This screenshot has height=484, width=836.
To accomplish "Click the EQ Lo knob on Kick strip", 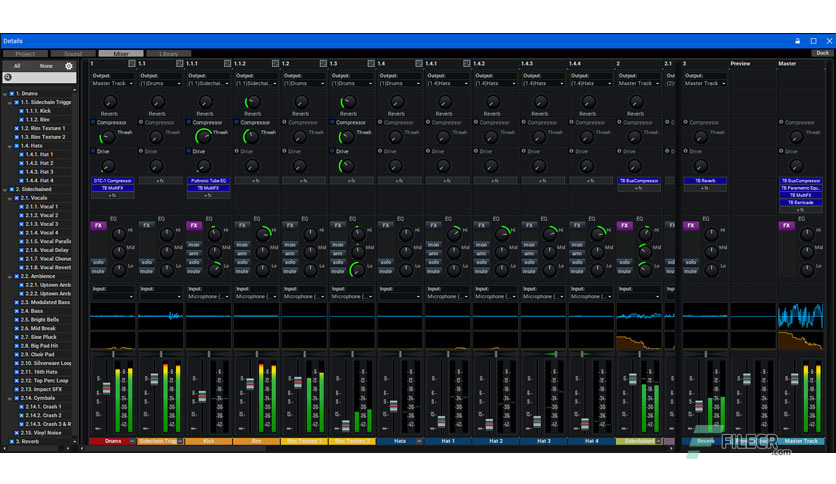I will (214, 270).
